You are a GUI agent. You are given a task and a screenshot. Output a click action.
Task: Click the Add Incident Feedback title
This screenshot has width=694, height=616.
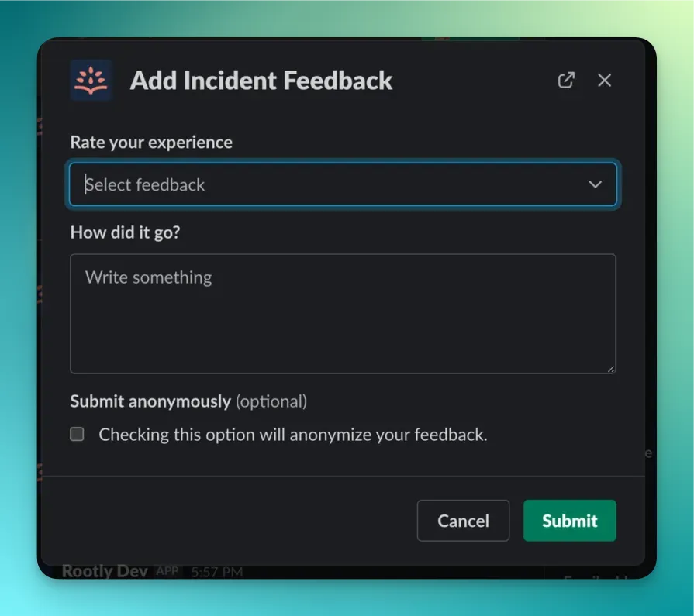[261, 81]
